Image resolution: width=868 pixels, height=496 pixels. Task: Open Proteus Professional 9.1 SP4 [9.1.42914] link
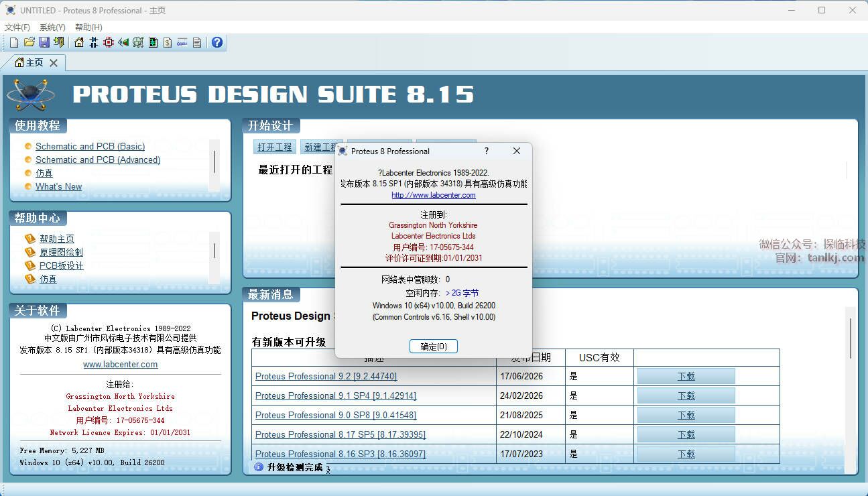click(x=336, y=395)
